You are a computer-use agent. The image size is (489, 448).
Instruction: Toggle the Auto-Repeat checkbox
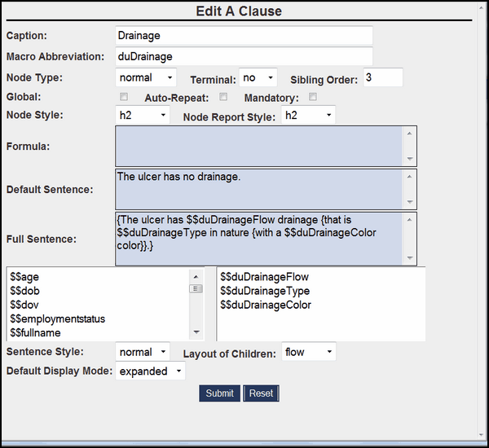pos(223,98)
